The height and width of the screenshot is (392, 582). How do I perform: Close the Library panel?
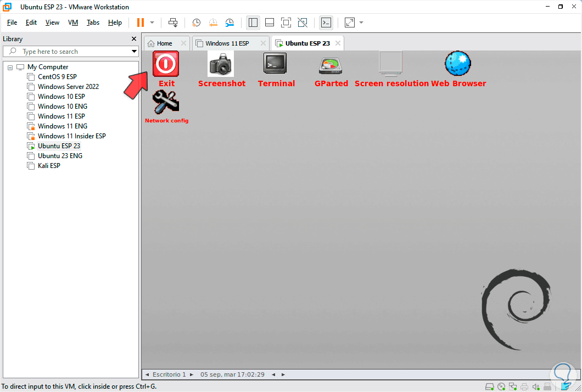pos(134,38)
